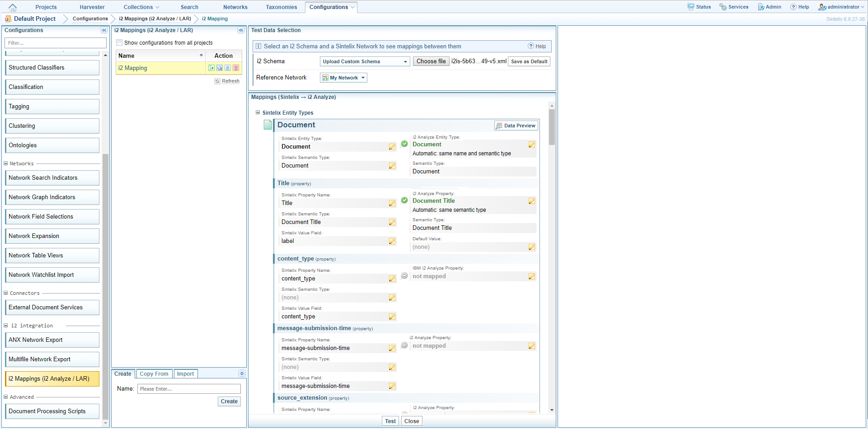Open the i2 Schema dropdown

pyautogui.click(x=365, y=61)
